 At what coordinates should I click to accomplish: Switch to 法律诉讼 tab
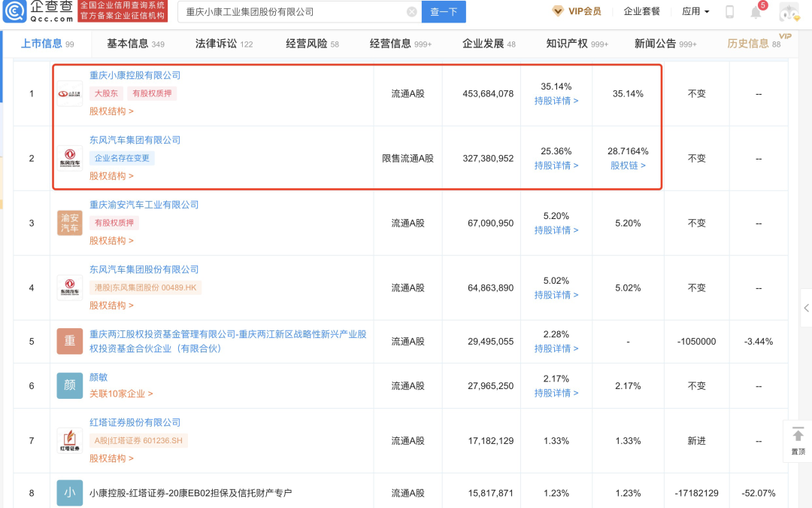point(224,44)
